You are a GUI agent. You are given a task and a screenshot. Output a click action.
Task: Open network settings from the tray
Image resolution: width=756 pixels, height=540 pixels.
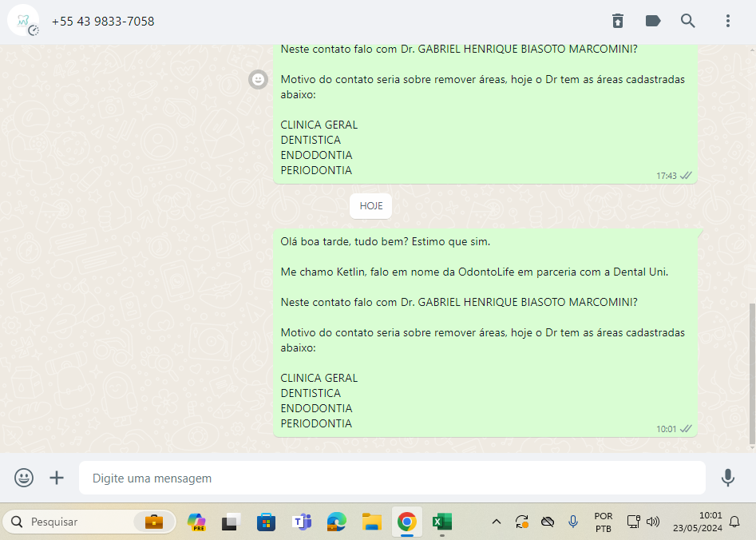(x=633, y=522)
